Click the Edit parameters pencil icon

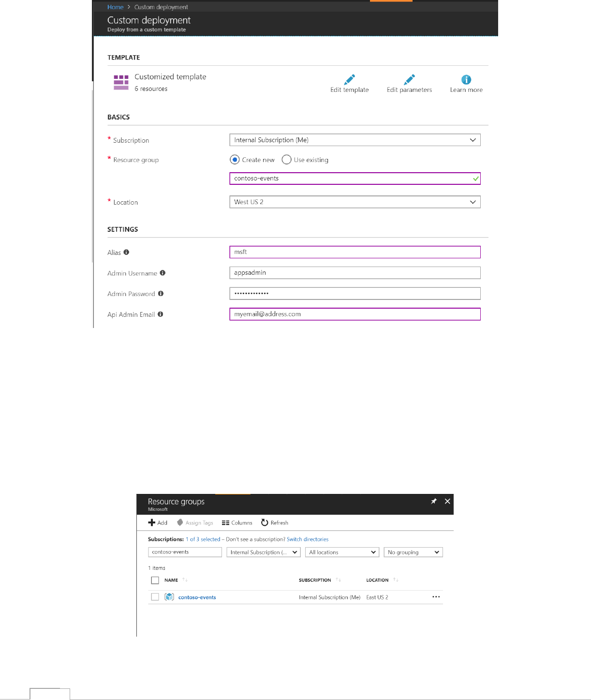409,79
